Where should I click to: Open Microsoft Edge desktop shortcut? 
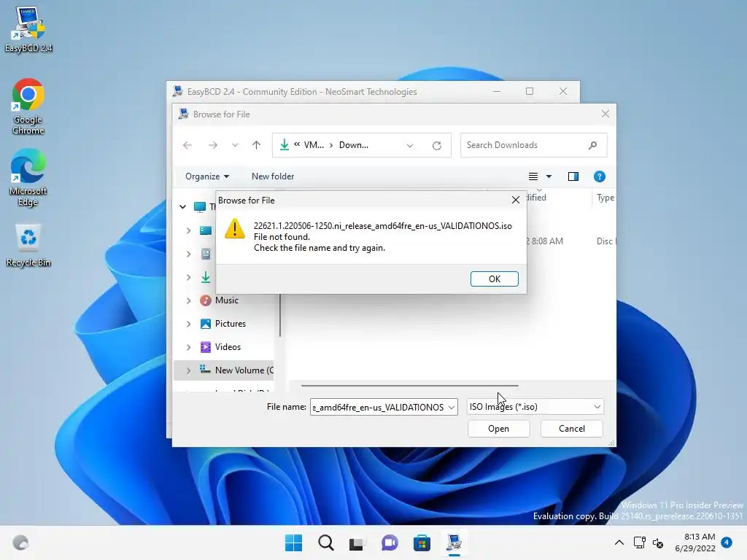[x=28, y=178]
